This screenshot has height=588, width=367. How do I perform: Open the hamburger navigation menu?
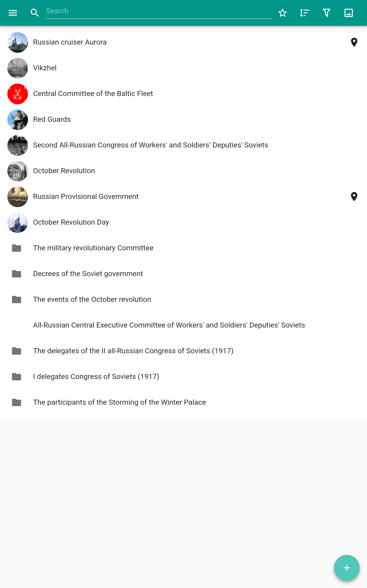pos(13,13)
